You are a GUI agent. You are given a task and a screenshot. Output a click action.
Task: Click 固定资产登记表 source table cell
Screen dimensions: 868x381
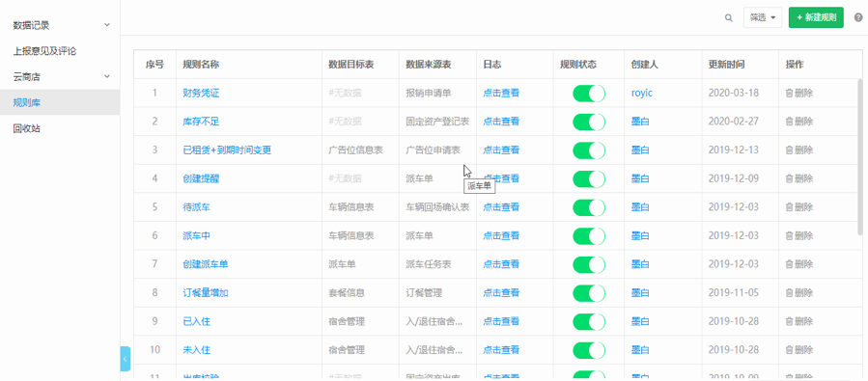(437, 122)
